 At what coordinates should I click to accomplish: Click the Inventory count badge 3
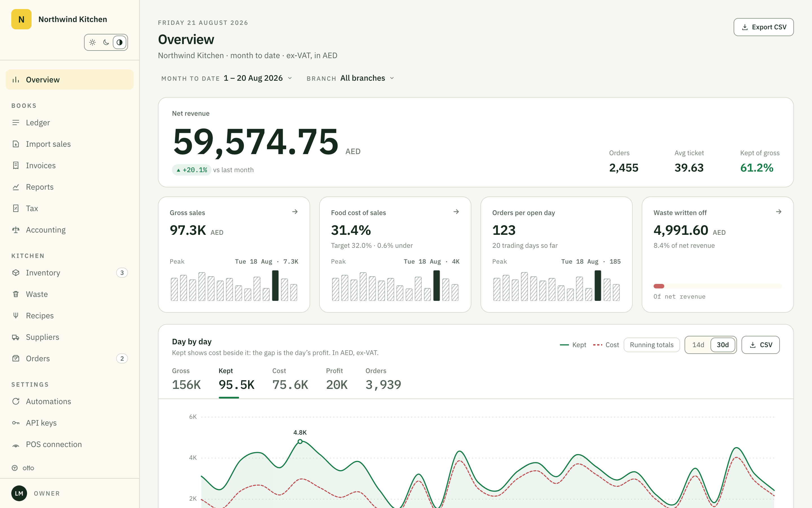coord(122,273)
